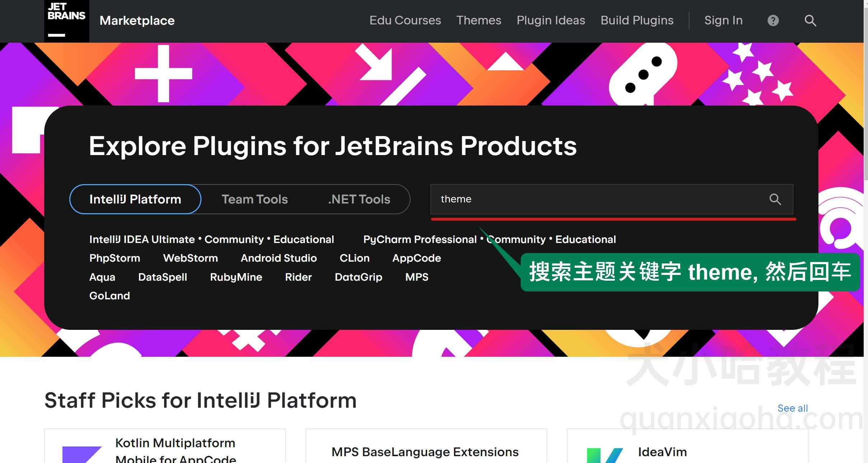Screen dimensions: 868x463
Task: Open Kotlin Multiplatform Mobile plugin card
Action: tap(164, 446)
